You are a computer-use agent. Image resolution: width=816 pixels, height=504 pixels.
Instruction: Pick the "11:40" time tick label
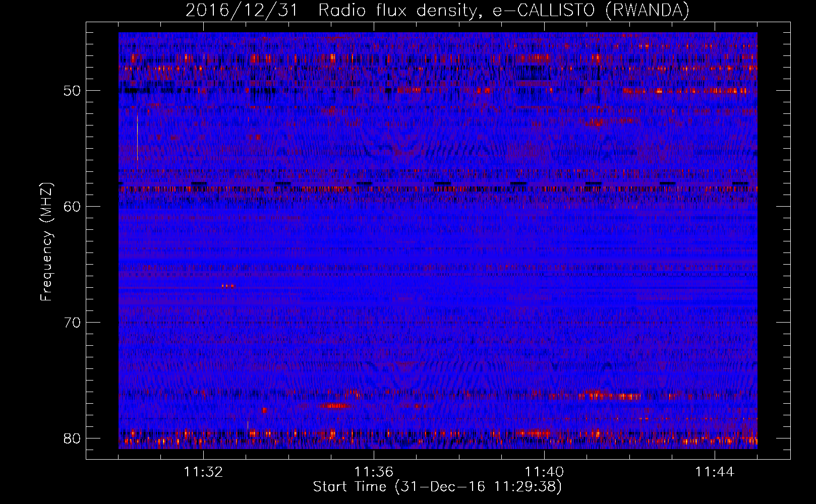[x=544, y=472]
